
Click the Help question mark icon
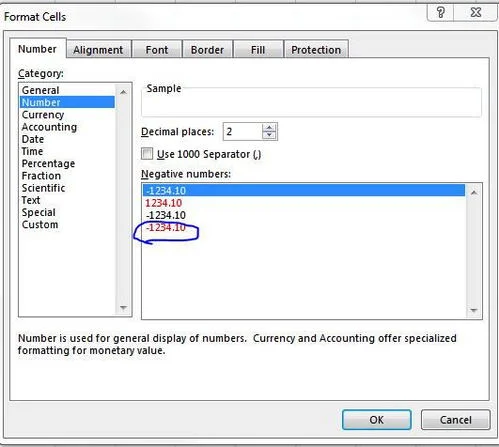(440, 13)
